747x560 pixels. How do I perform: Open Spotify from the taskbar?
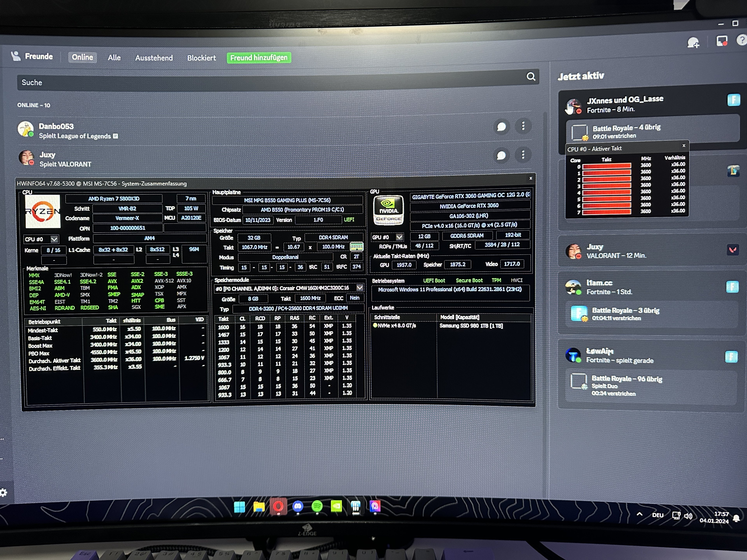point(317,506)
